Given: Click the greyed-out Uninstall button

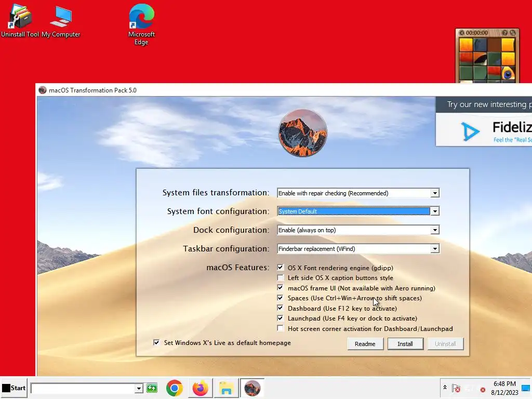Looking at the screenshot, I should [x=445, y=344].
